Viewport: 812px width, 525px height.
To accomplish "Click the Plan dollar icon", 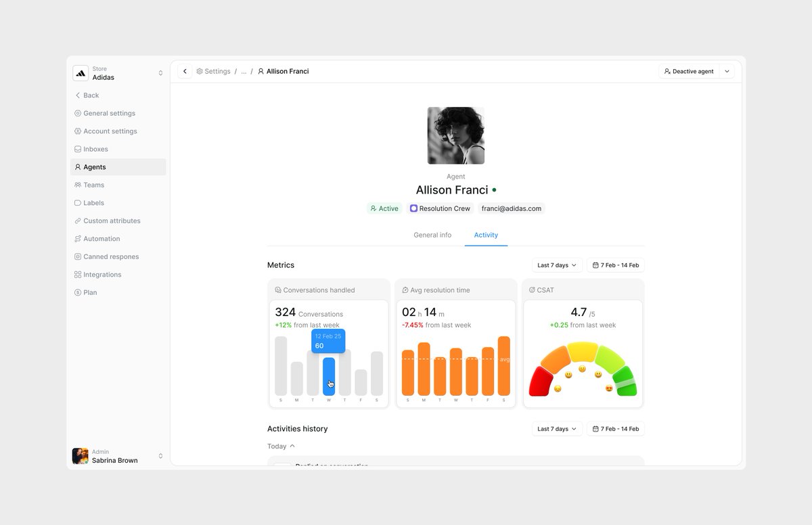I will click(78, 292).
